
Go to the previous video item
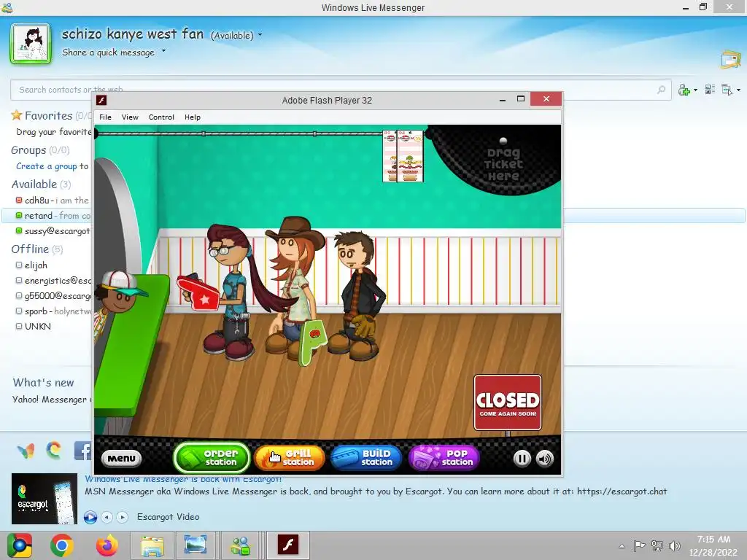(107, 517)
